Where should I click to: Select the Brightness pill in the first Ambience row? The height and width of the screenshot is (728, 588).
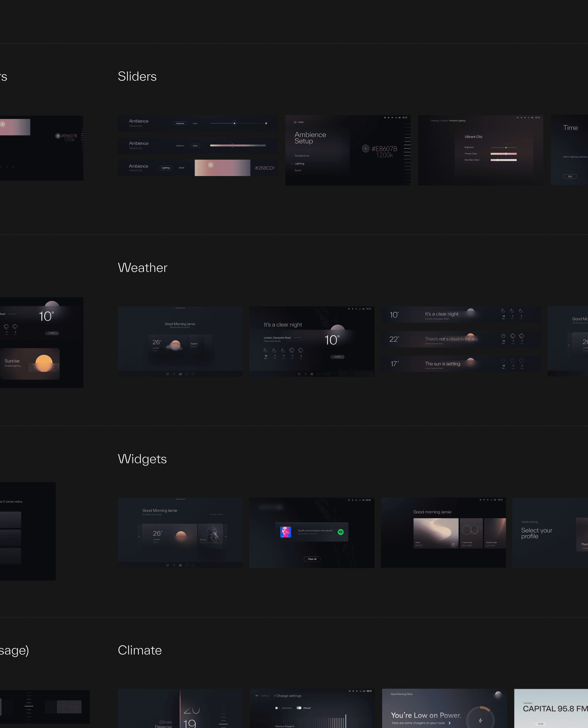[x=180, y=124]
